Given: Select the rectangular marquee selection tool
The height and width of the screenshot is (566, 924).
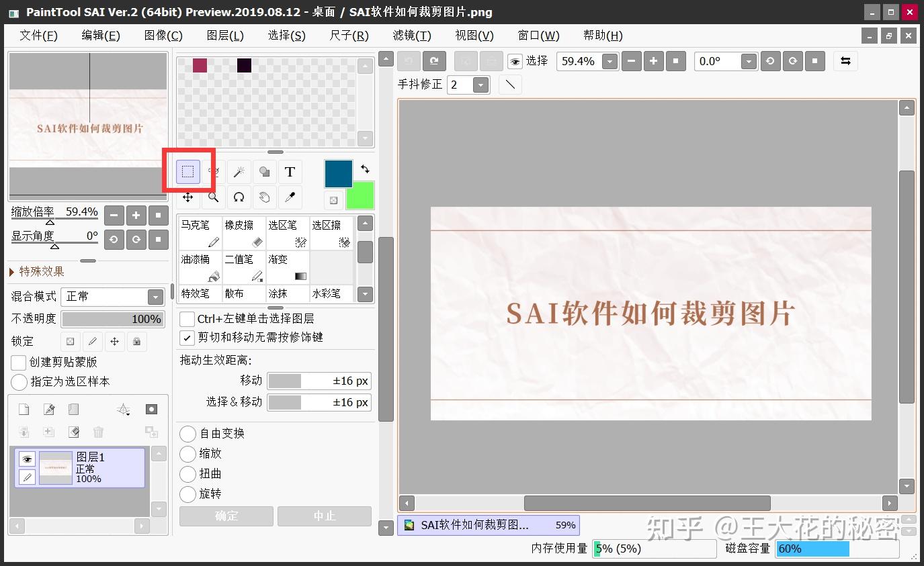Looking at the screenshot, I should click(x=188, y=172).
